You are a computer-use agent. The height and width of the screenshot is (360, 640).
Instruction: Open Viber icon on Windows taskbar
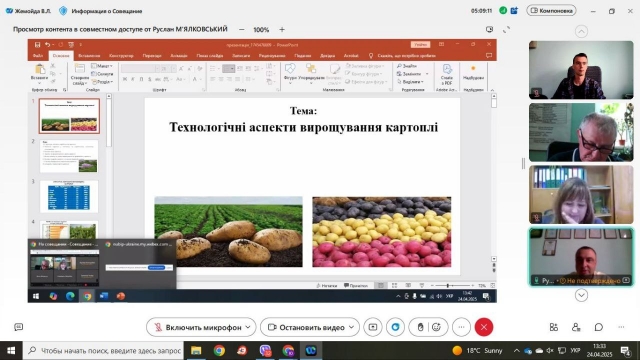(265, 351)
